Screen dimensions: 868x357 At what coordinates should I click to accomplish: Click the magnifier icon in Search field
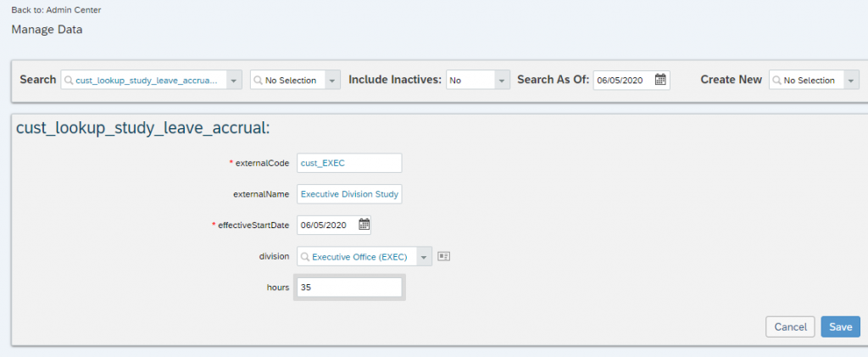tap(69, 81)
